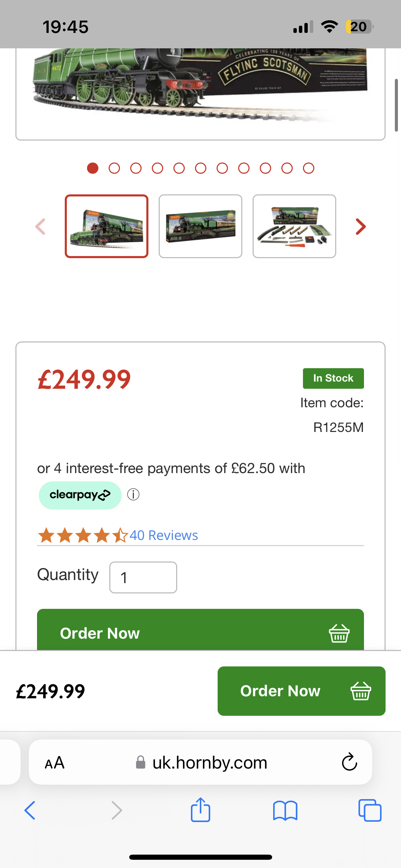The width and height of the screenshot is (401, 868).
Task: Focus the Quantity input field
Action: click(x=143, y=577)
